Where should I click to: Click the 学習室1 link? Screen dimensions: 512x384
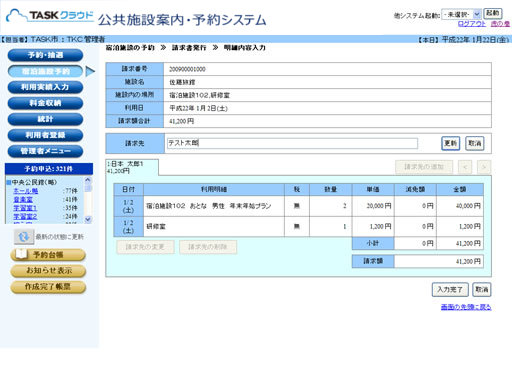[x=25, y=208]
